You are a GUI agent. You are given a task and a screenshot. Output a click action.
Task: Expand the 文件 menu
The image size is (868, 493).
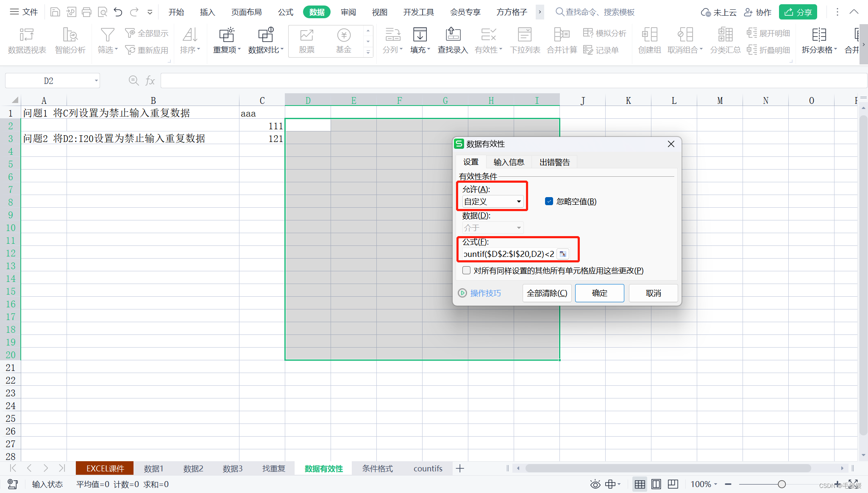(x=24, y=12)
